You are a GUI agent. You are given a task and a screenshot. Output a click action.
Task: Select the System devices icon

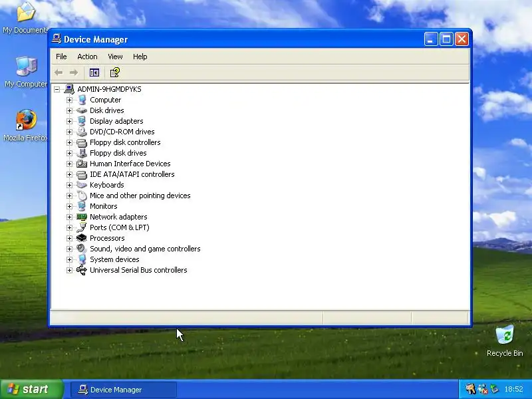tap(82, 259)
